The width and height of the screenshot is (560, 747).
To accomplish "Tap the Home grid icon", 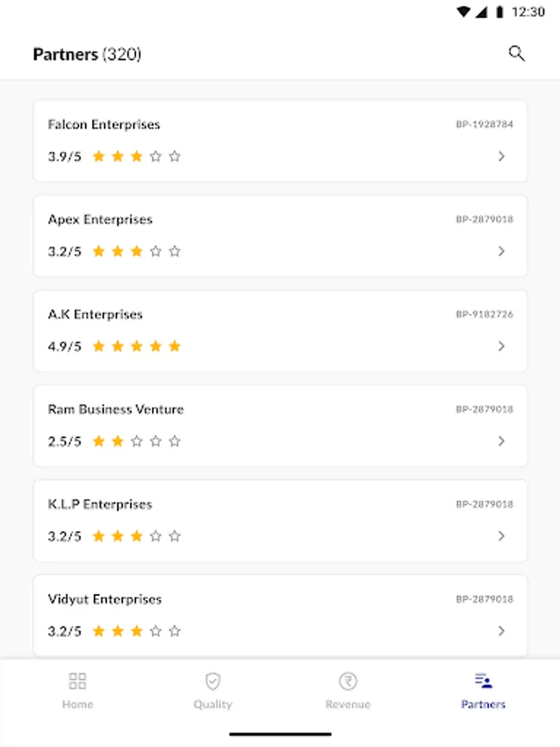I will tap(77, 681).
